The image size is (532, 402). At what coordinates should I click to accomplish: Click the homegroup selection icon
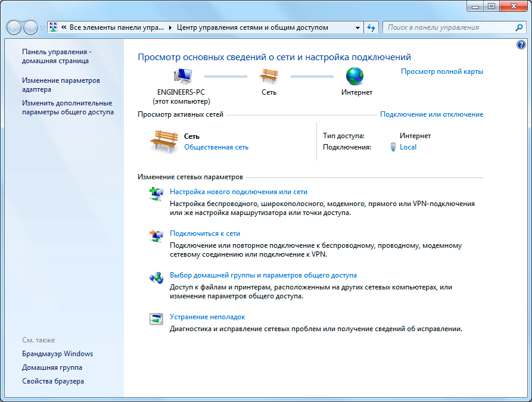pos(155,277)
